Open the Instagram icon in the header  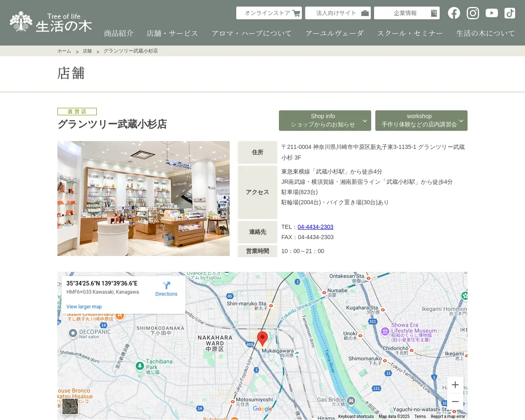click(472, 13)
